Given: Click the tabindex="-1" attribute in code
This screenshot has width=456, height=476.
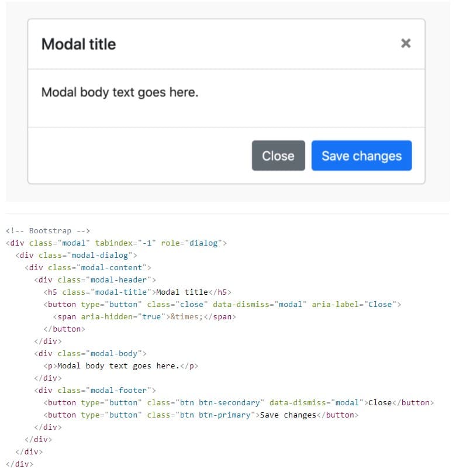Looking at the screenshot, I should (x=125, y=243).
